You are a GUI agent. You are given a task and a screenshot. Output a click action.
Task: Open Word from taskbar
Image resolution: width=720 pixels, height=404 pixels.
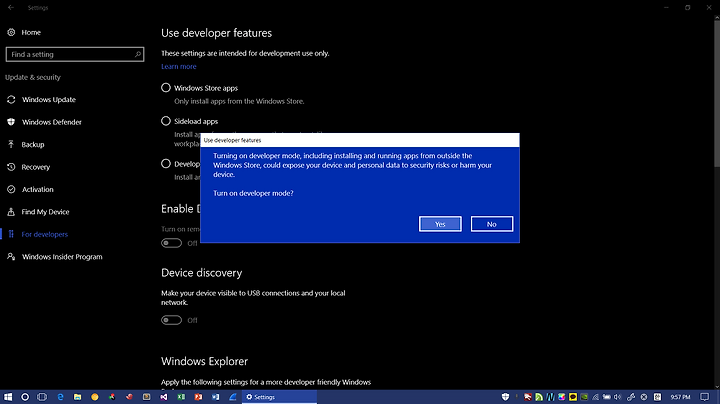pos(215,397)
